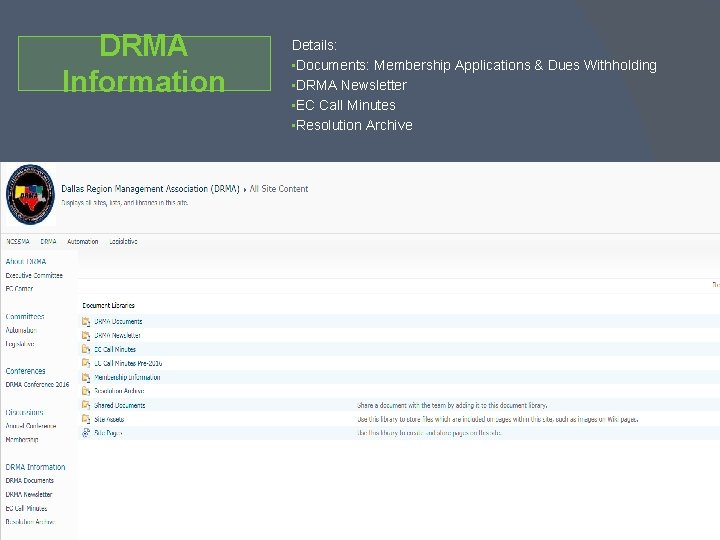
Task: Open EC Call Minutes library link
Action: point(115,349)
